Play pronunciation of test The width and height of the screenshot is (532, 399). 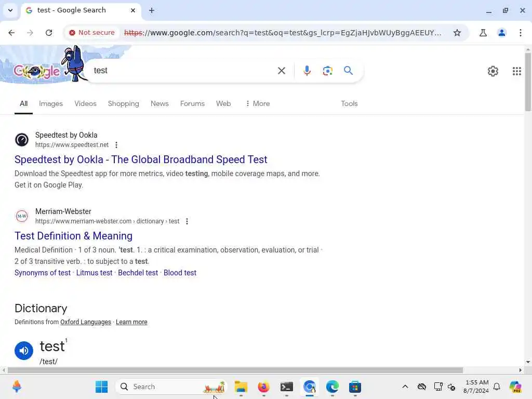tap(24, 351)
